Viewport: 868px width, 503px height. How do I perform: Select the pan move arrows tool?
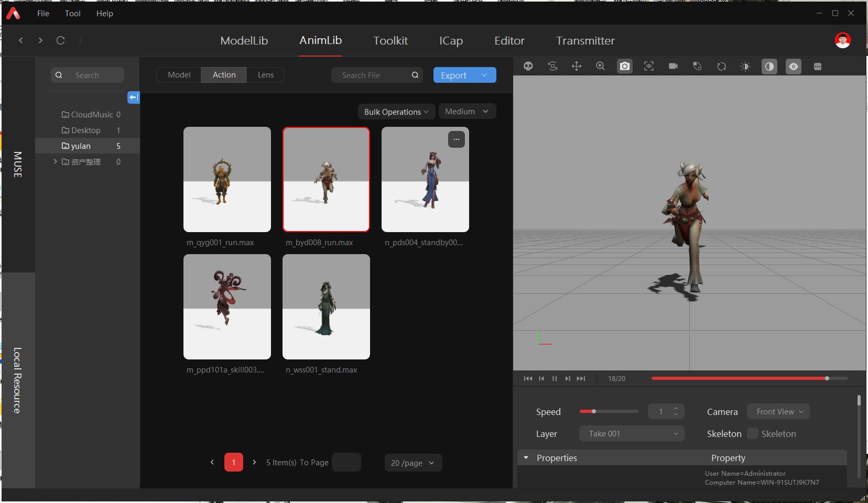pyautogui.click(x=577, y=67)
